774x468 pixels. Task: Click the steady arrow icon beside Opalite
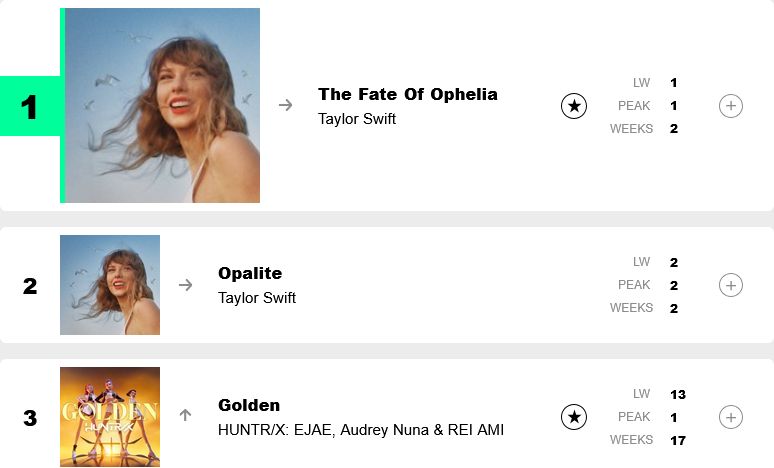click(186, 285)
